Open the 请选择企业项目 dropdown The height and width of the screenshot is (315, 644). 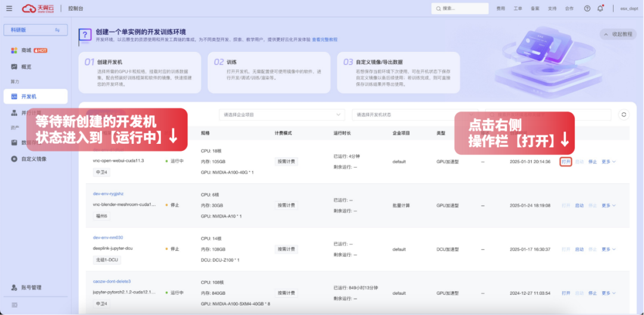coord(281,115)
